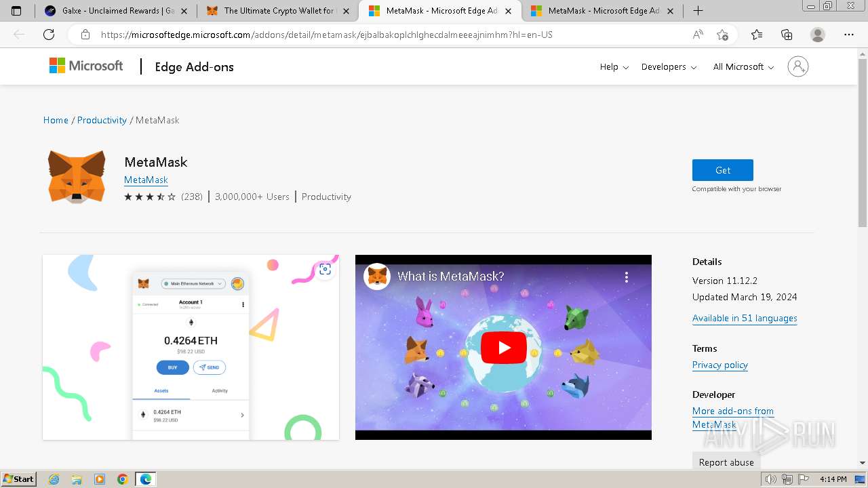Click the What is MetaMask? video title

tap(451, 277)
